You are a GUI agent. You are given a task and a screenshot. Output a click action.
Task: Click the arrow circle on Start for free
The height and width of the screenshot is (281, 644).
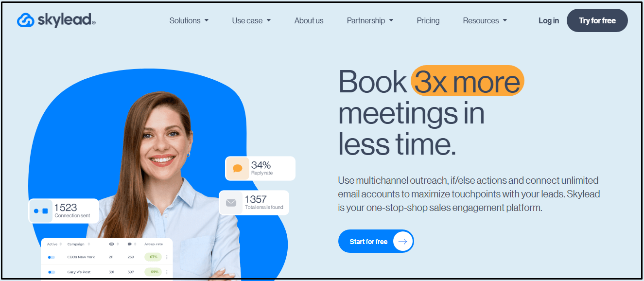pos(402,241)
